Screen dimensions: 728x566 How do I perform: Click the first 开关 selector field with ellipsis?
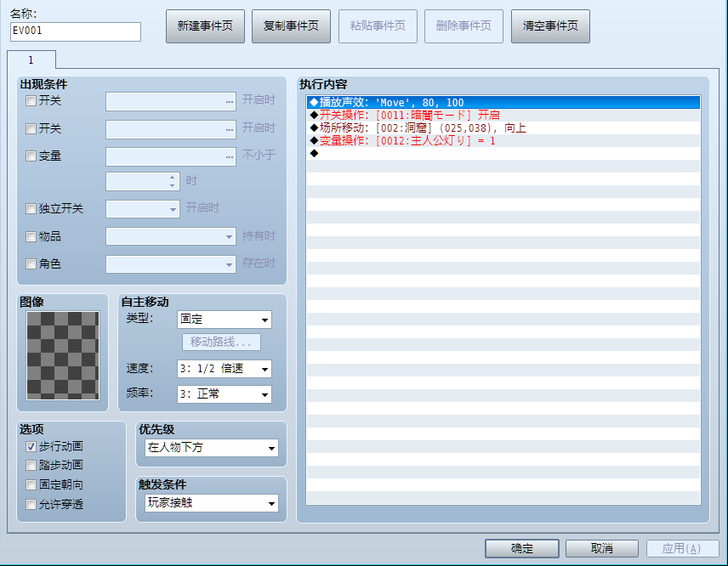[171, 102]
